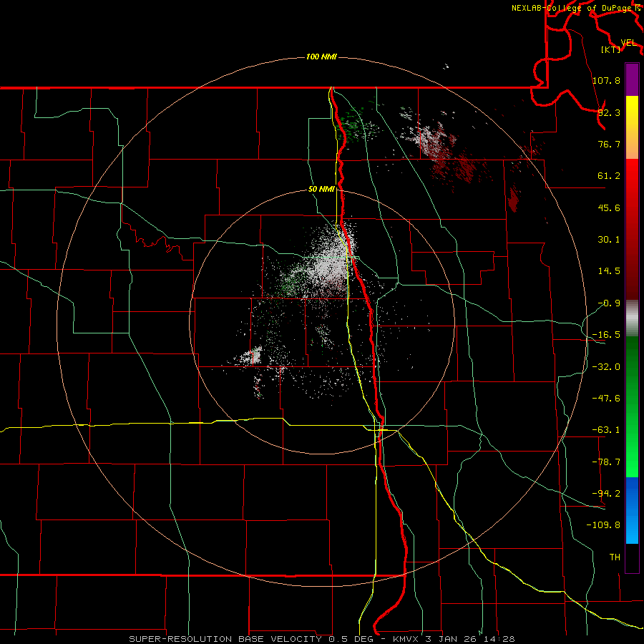Click the 50 NMI range ring label
The image size is (644, 644).
click(x=321, y=190)
